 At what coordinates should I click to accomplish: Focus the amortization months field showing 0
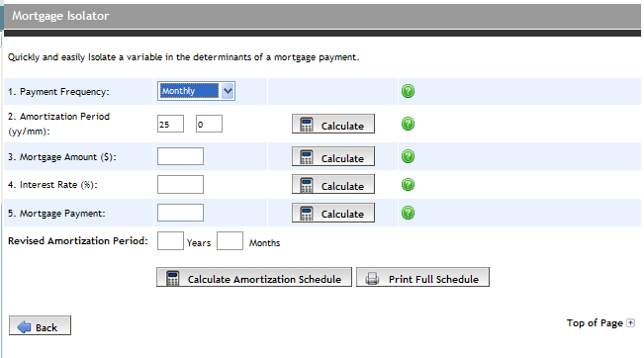209,124
